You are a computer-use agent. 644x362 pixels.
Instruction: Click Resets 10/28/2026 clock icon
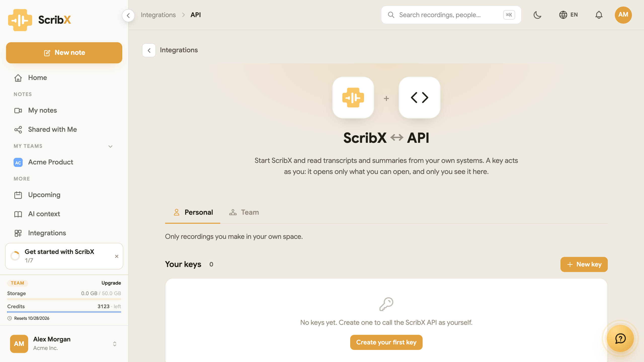[10, 318]
